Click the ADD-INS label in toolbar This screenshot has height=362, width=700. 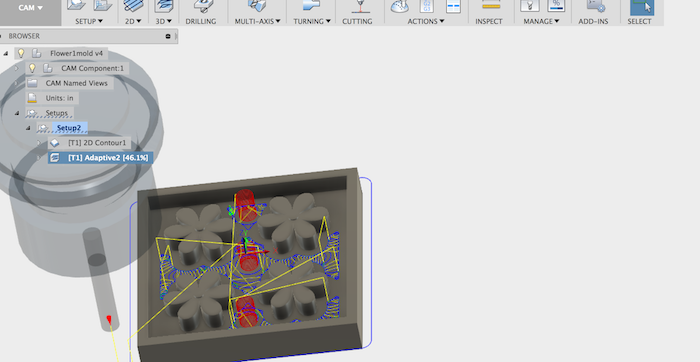click(593, 21)
